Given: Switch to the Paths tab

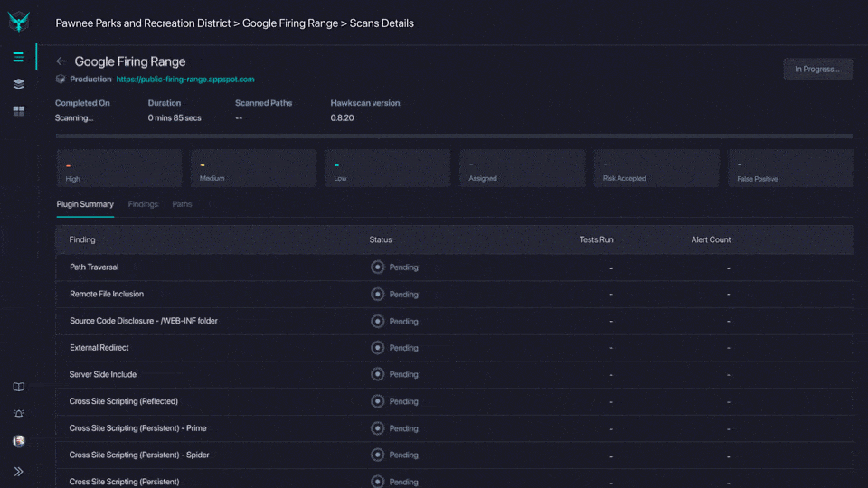Looking at the screenshot, I should [x=182, y=204].
